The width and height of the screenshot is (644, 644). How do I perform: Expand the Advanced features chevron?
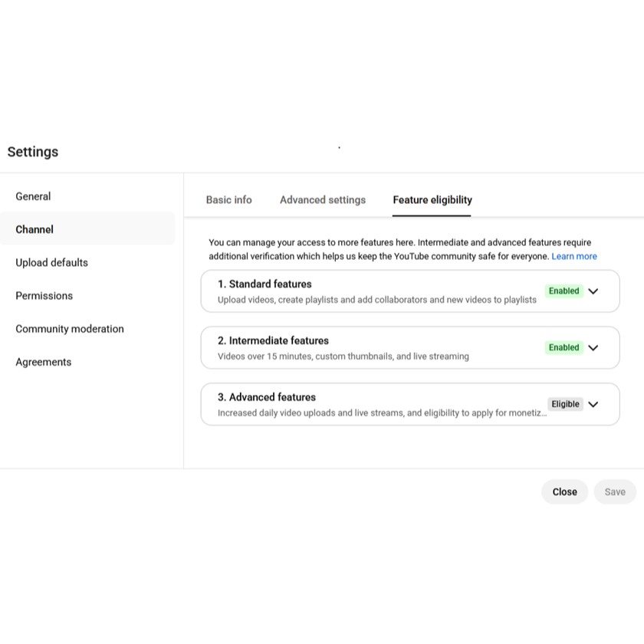[593, 405]
